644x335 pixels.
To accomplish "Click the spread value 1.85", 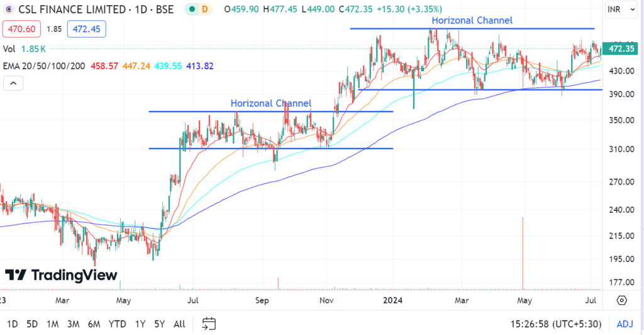I will tap(54, 29).
